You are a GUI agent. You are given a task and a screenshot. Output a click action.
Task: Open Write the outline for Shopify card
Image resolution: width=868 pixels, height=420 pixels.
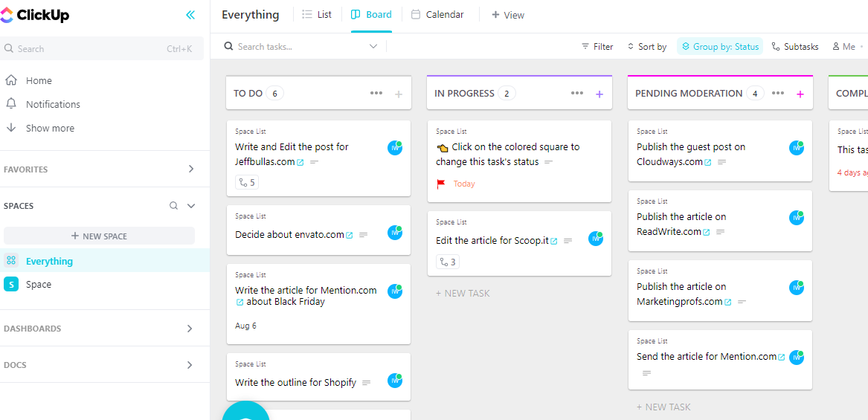coord(319,377)
